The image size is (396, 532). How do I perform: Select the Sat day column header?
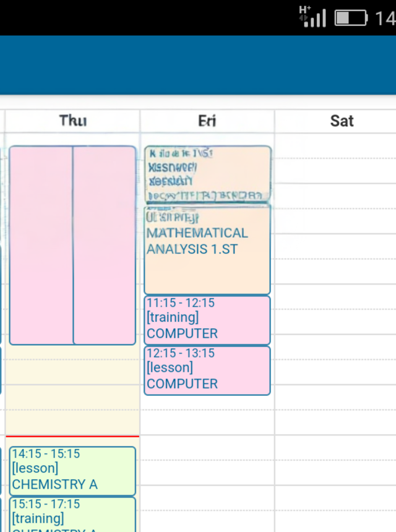342,121
